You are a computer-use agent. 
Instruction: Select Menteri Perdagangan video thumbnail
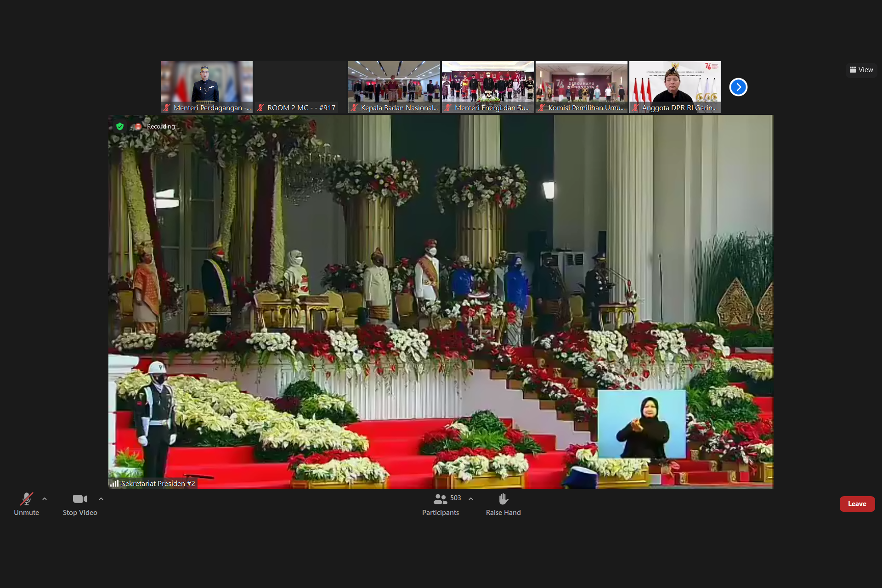tap(206, 86)
